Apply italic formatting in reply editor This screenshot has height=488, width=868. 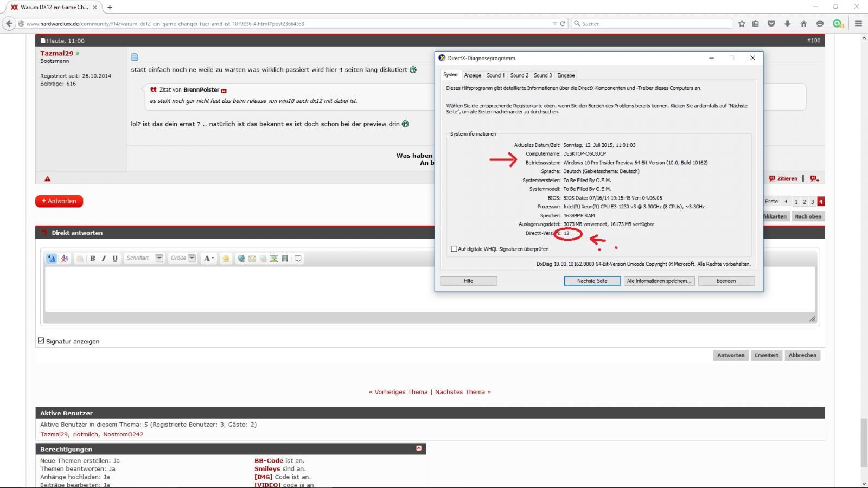click(104, 259)
